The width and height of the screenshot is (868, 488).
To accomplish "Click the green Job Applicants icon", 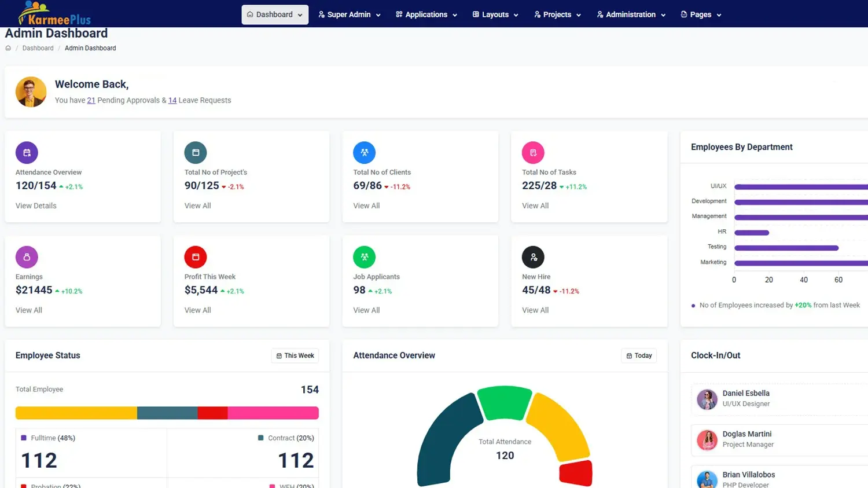I will [x=365, y=257].
